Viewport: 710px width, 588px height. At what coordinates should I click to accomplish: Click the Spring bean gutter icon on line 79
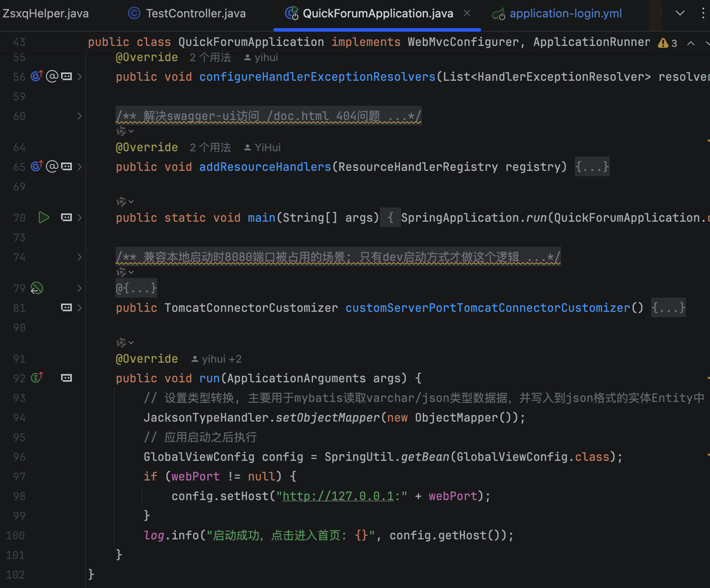coord(37,288)
